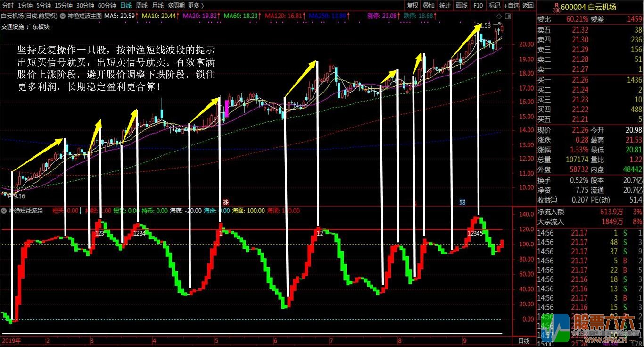Click the red 涨 marker on chart
This screenshot has height=347, width=644.
225,202
